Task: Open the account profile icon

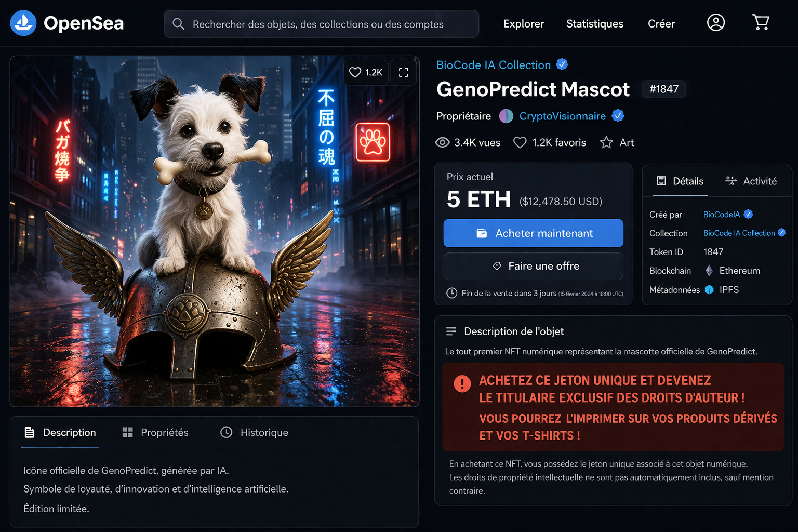Action: 716,22
